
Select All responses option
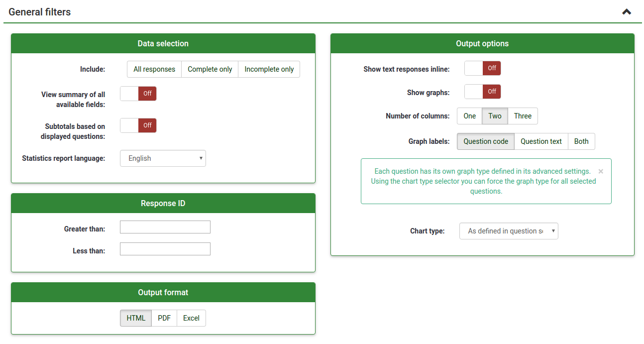pos(154,69)
